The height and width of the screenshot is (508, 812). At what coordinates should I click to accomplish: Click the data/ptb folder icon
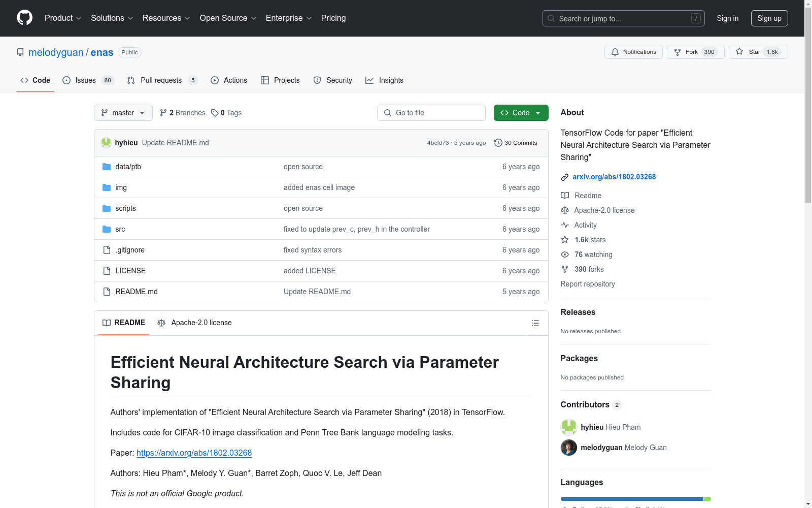pyautogui.click(x=107, y=167)
